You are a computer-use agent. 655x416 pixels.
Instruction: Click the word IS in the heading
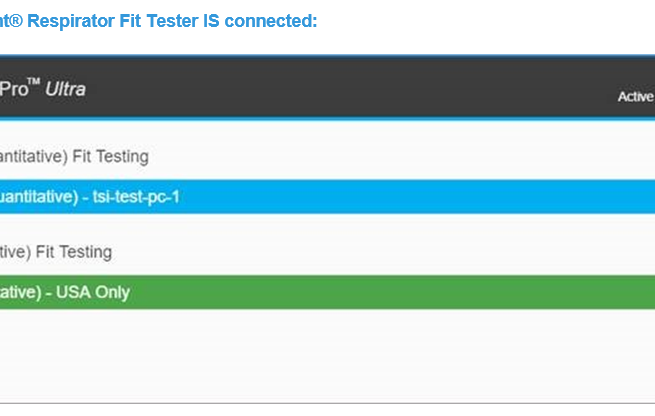tap(211, 21)
